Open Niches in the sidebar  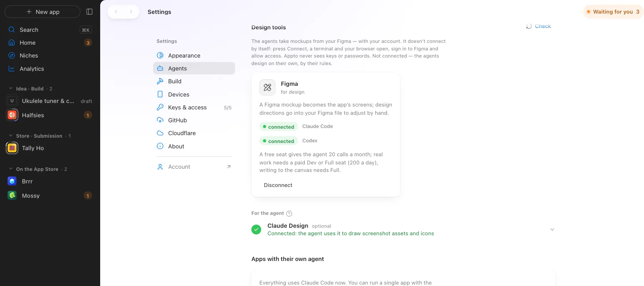pos(50,55)
